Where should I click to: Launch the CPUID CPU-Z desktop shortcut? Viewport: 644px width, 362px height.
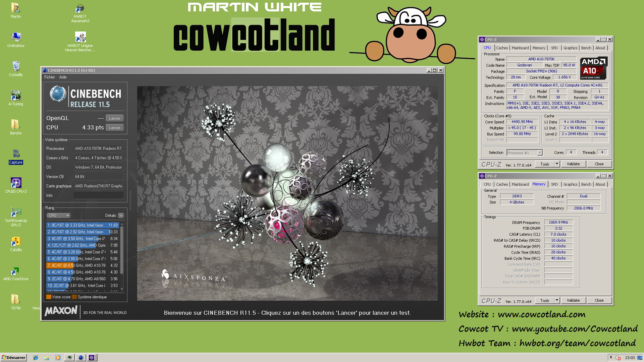(x=16, y=185)
